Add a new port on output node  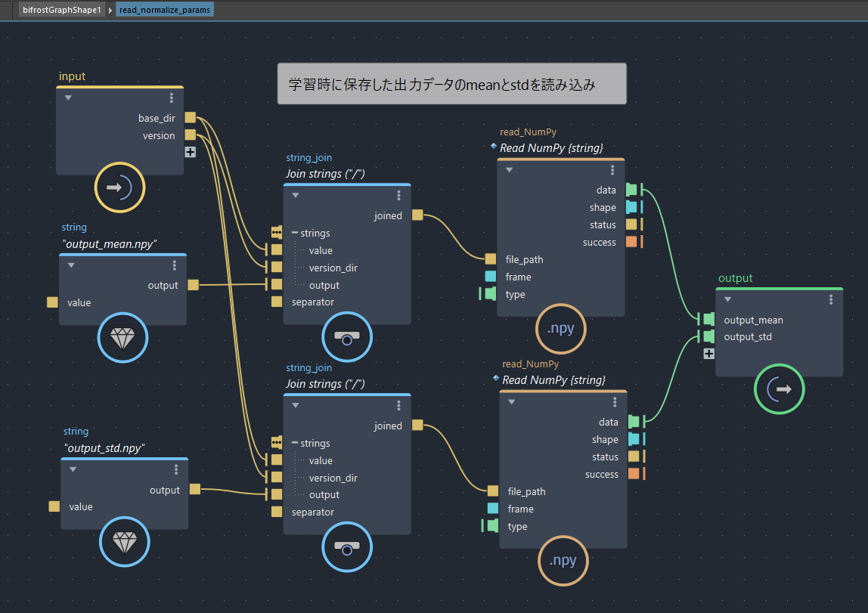708,354
